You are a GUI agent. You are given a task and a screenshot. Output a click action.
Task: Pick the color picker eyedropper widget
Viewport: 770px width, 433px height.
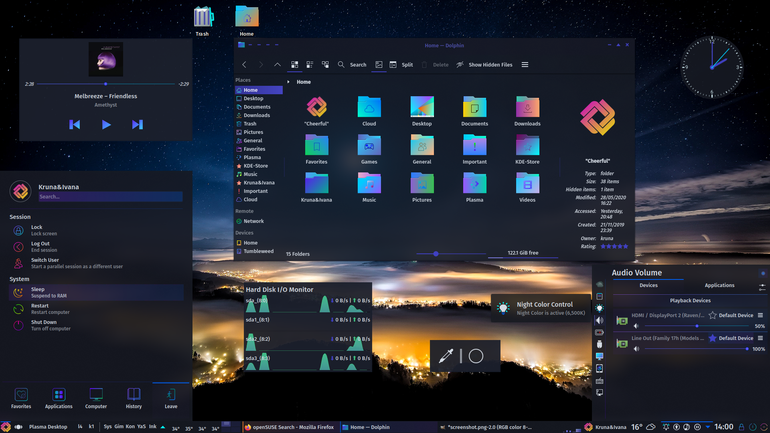pos(446,356)
